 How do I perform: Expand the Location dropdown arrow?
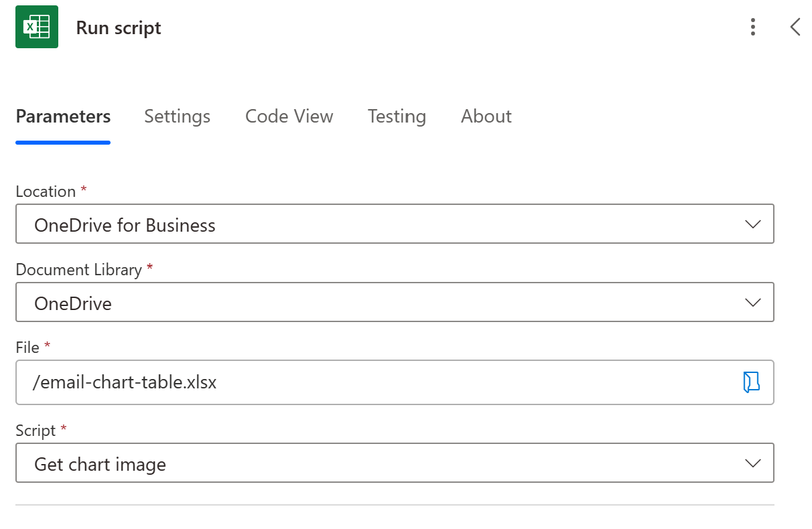pos(753,224)
